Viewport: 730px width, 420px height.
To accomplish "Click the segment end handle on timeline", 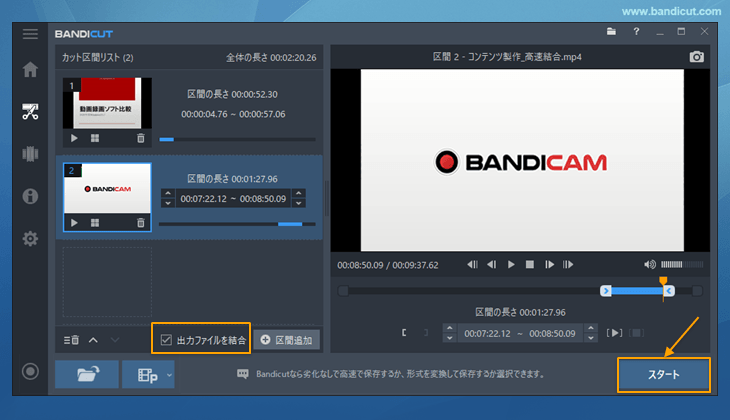I will click(x=669, y=291).
